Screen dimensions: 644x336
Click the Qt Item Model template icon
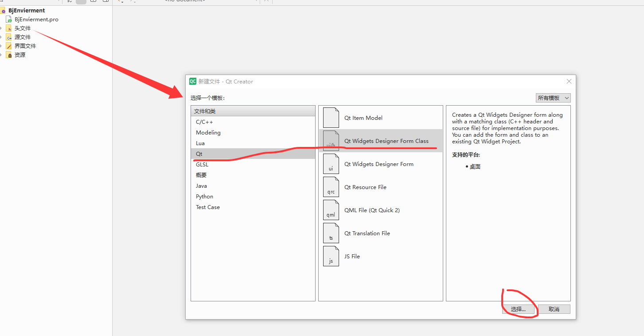331,118
